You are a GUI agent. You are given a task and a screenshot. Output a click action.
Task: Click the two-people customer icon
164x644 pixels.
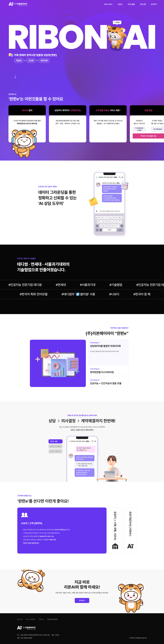[24, 515]
